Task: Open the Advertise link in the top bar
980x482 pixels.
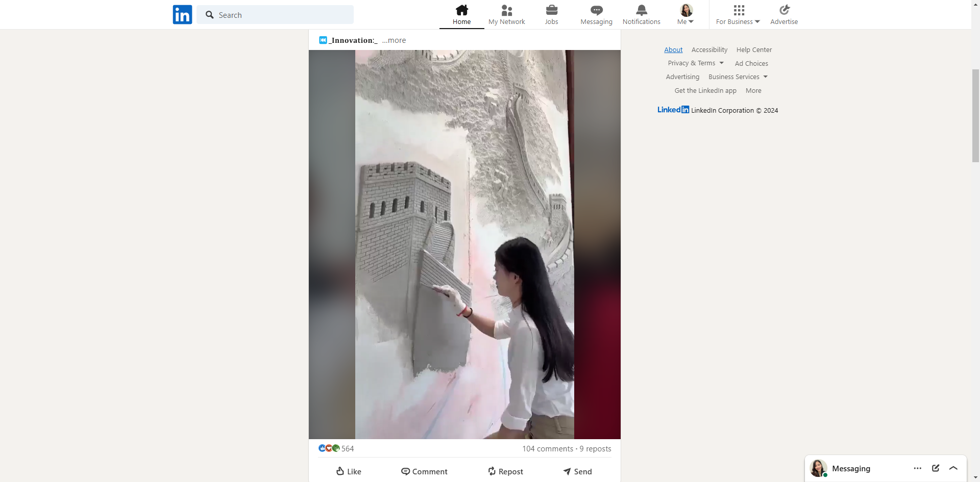Action: tap(784, 15)
